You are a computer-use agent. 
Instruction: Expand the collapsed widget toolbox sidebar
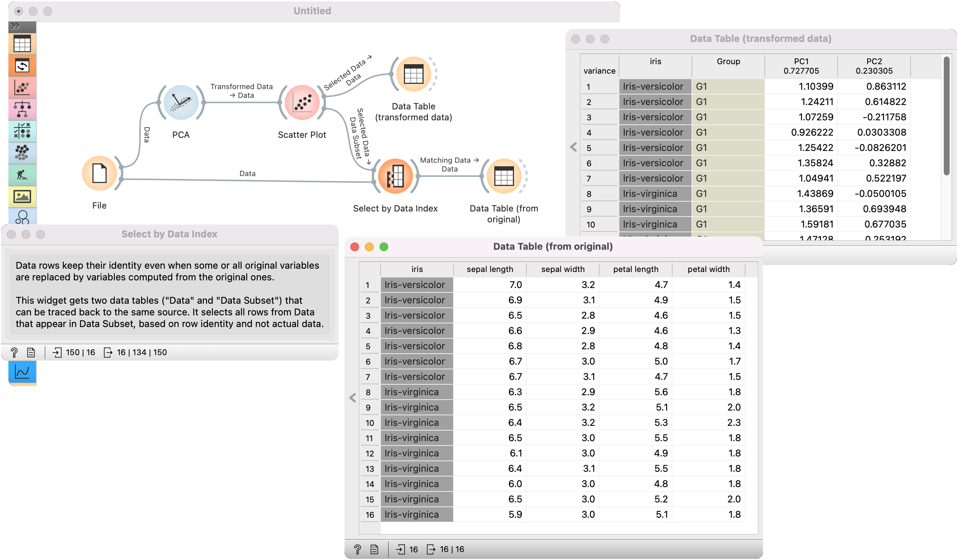pyautogui.click(x=15, y=26)
